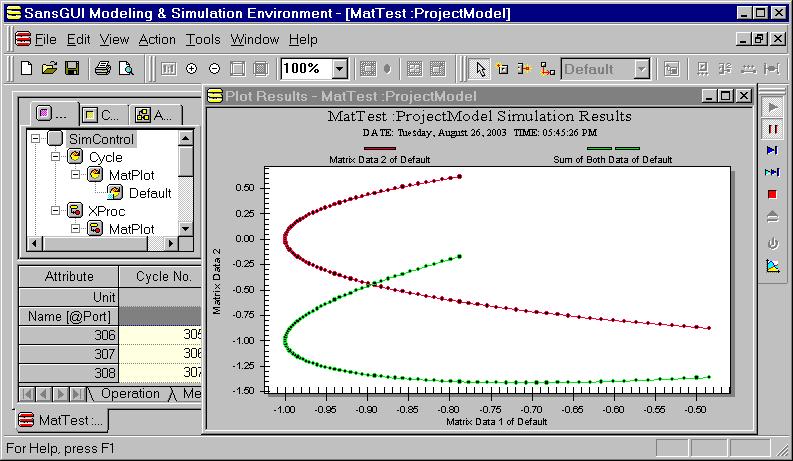The width and height of the screenshot is (793, 461).
Task: Click the tree horizontal scrollbar left arrow
Action: coord(34,244)
